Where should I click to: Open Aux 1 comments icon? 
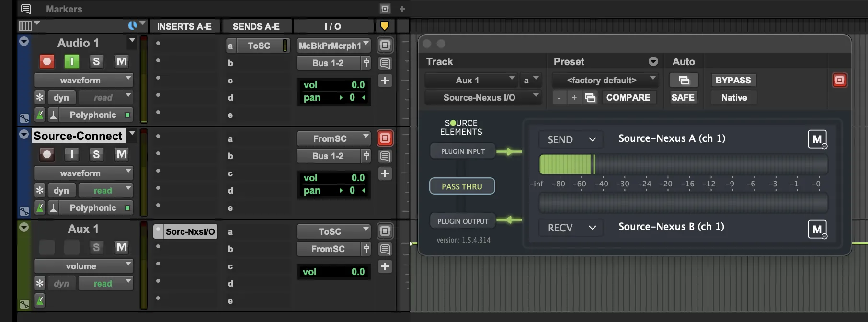tap(385, 249)
